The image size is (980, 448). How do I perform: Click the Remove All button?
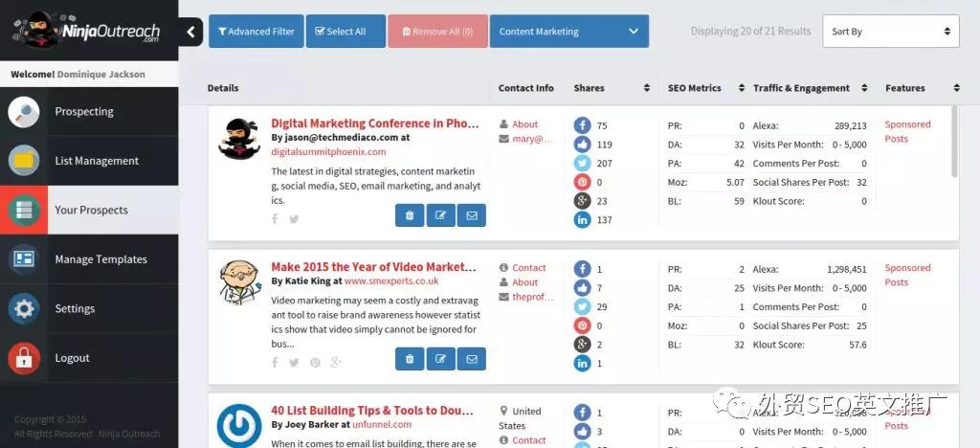(x=437, y=32)
